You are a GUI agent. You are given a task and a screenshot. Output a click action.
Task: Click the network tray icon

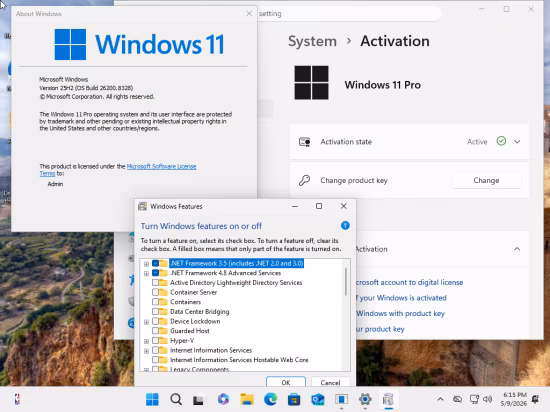coord(474,399)
